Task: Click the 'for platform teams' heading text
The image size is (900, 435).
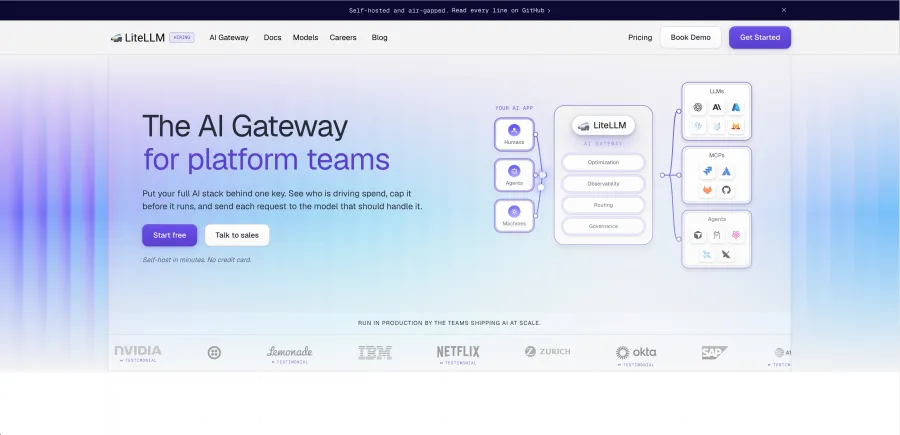Action: click(266, 160)
